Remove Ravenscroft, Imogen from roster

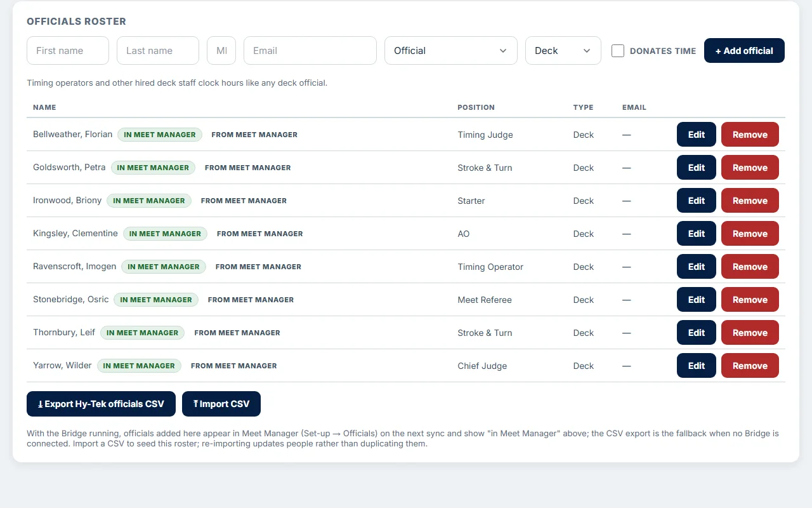pos(750,267)
